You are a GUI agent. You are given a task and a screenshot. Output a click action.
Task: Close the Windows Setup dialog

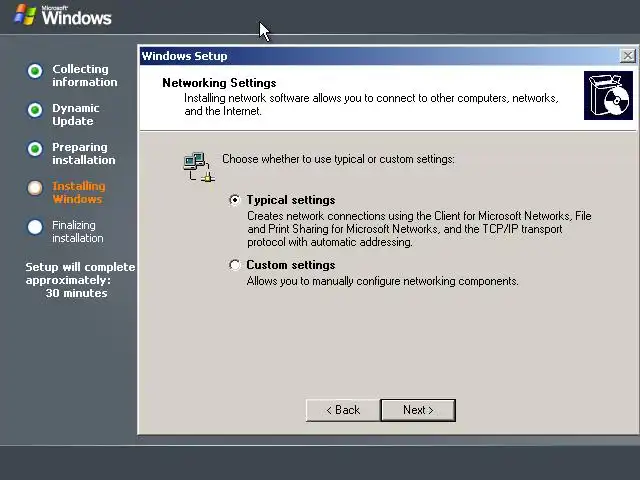(x=627, y=56)
